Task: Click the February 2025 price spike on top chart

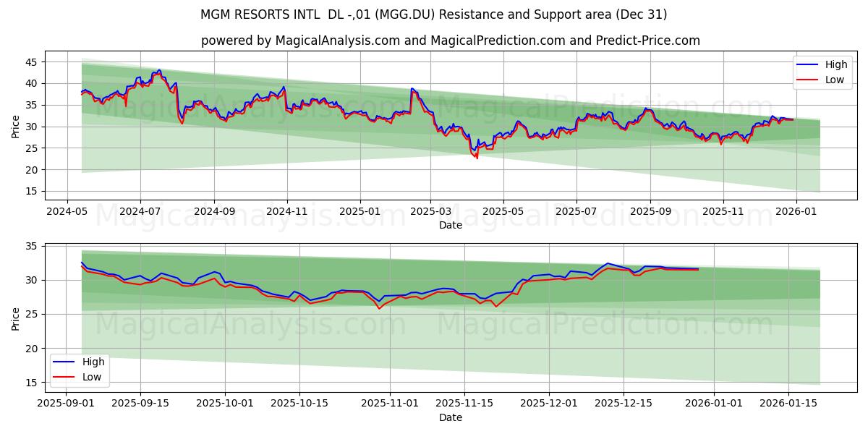Action: [x=412, y=89]
